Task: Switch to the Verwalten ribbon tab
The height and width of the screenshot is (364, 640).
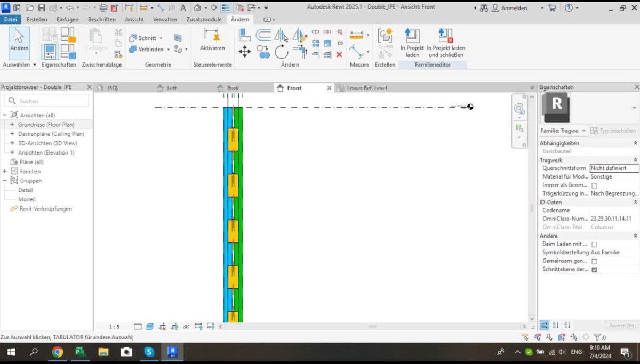Action: [x=165, y=19]
